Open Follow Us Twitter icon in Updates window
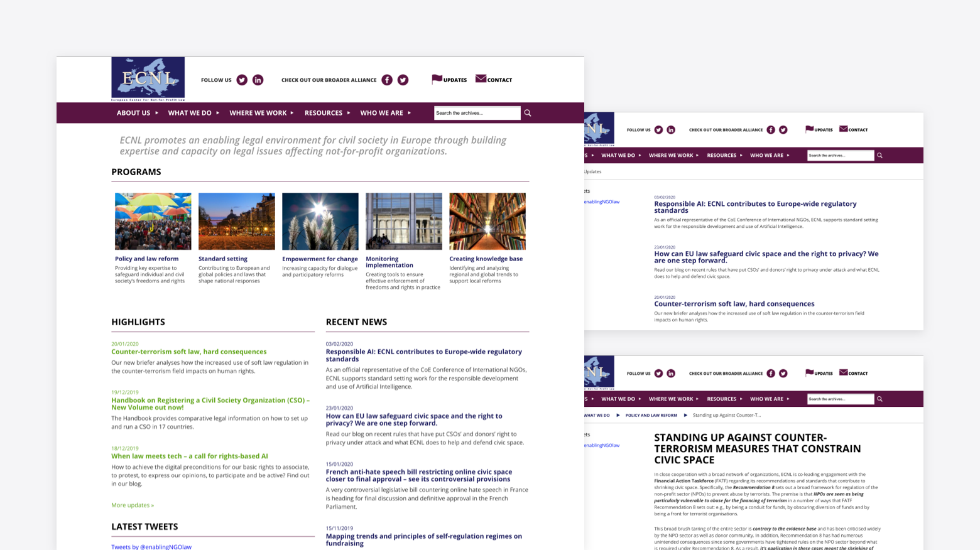Viewport: 980px width, 550px height. coord(658,130)
